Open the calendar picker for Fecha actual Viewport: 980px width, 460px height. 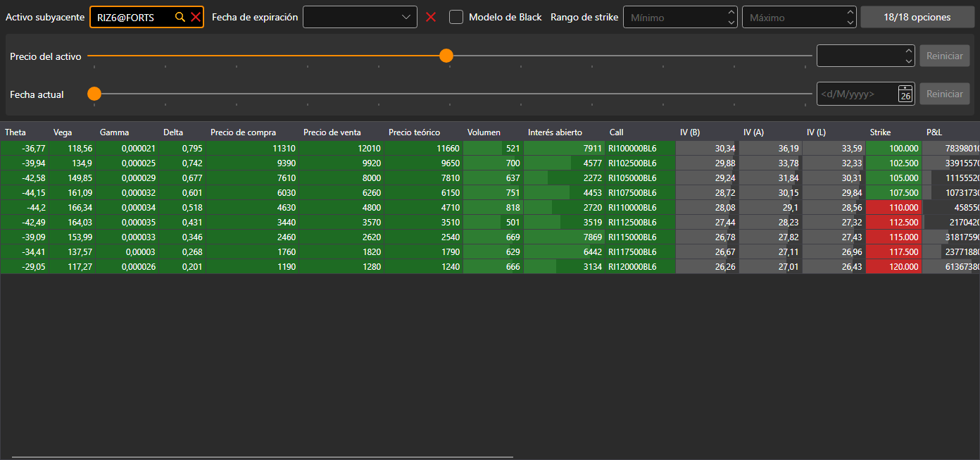coord(905,94)
